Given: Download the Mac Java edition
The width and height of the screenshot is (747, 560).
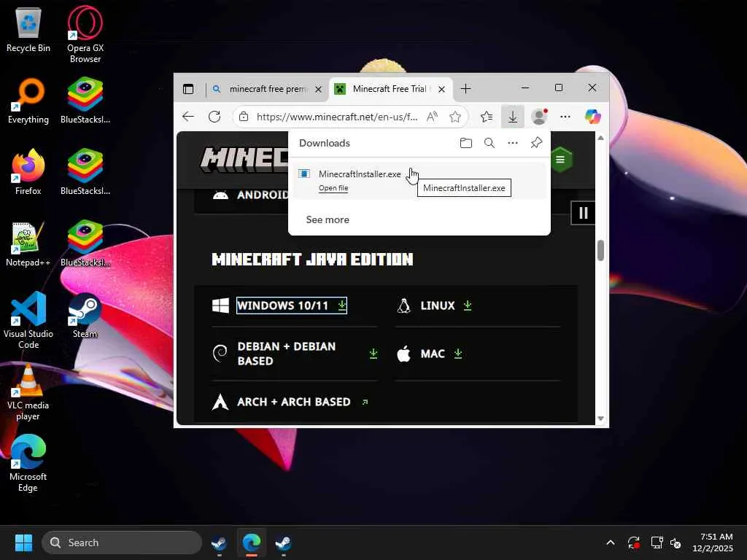Looking at the screenshot, I should (x=441, y=354).
